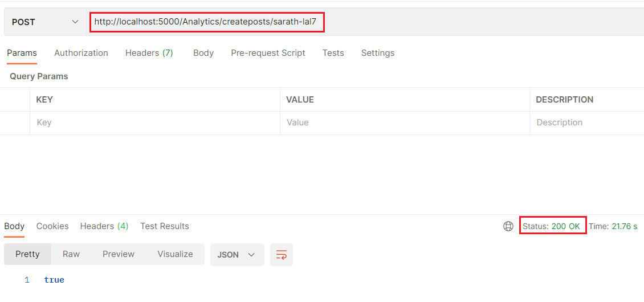The width and height of the screenshot is (644, 302).
Task: Open the Settings tab
Action: 378,53
